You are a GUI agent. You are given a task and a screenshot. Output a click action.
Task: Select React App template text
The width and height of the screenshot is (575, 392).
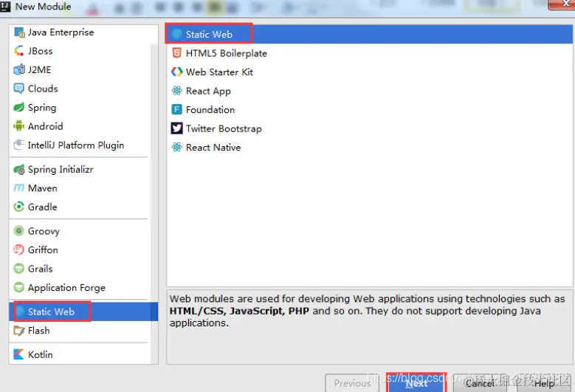pos(208,92)
